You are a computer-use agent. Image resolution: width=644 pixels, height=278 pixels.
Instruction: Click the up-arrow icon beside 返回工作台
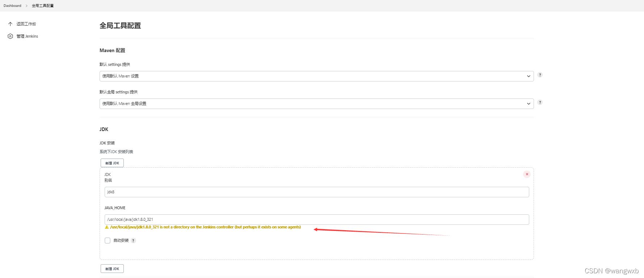[x=10, y=24]
